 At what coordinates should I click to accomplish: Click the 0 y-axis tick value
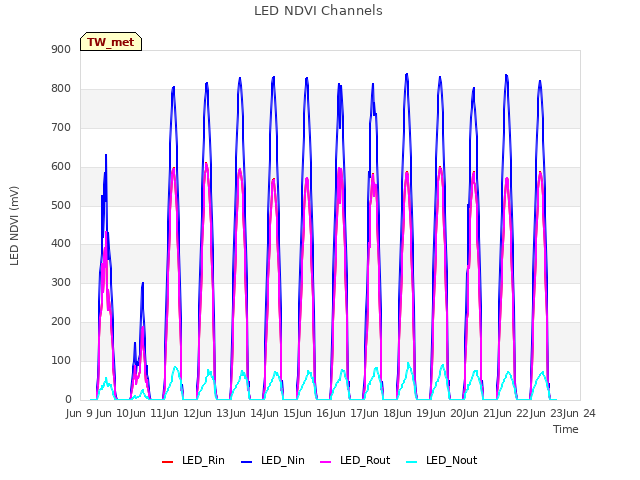coord(68,400)
